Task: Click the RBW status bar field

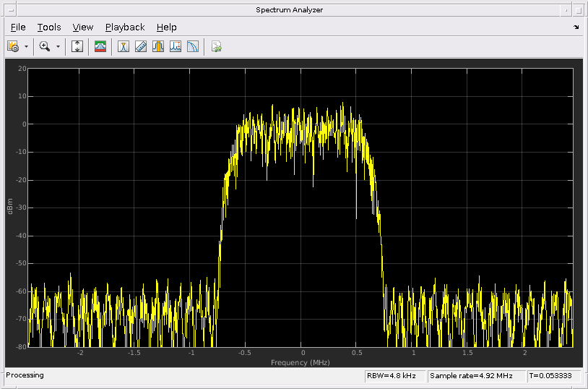Action: click(x=394, y=376)
